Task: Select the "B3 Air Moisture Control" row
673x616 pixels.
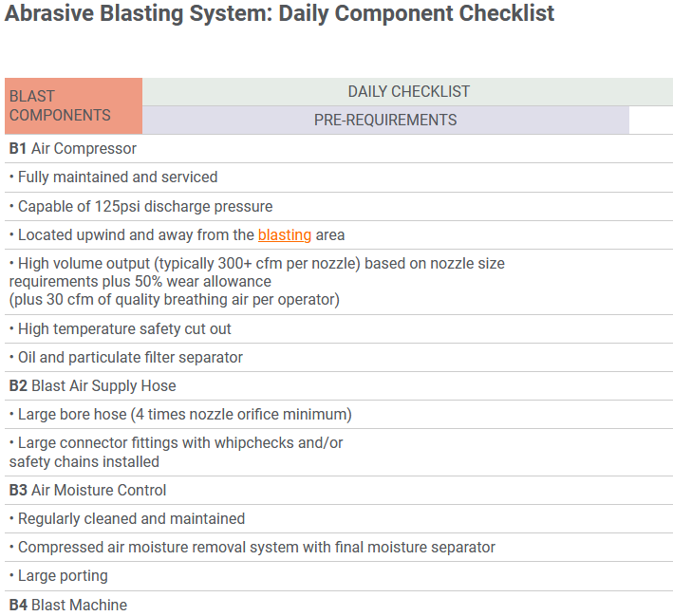Action: pos(88,490)
